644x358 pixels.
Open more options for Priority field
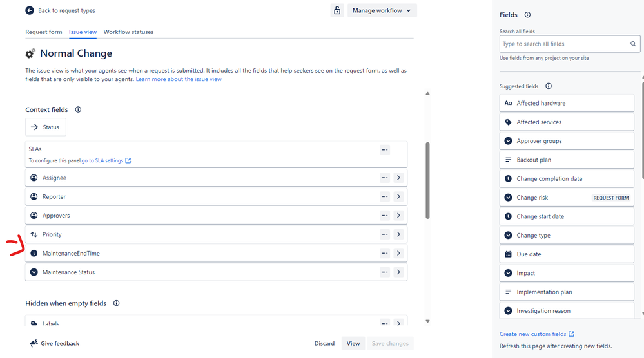pos(385,234)
